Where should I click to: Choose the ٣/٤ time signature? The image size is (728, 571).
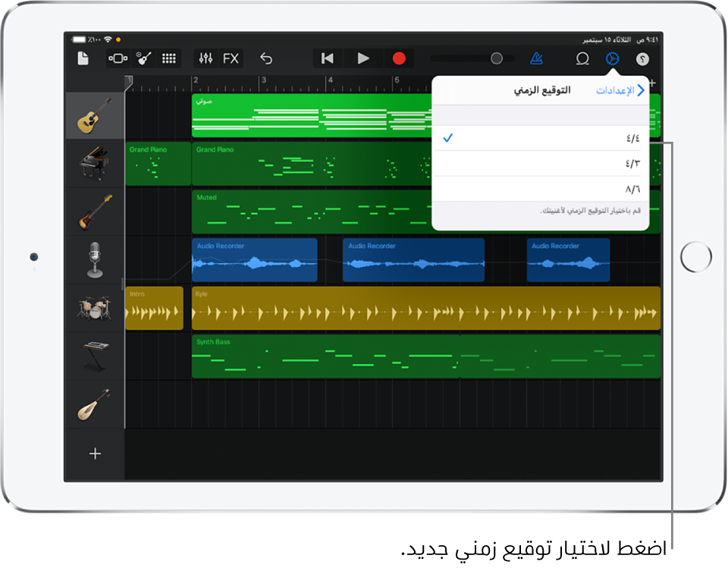point(538,163)
